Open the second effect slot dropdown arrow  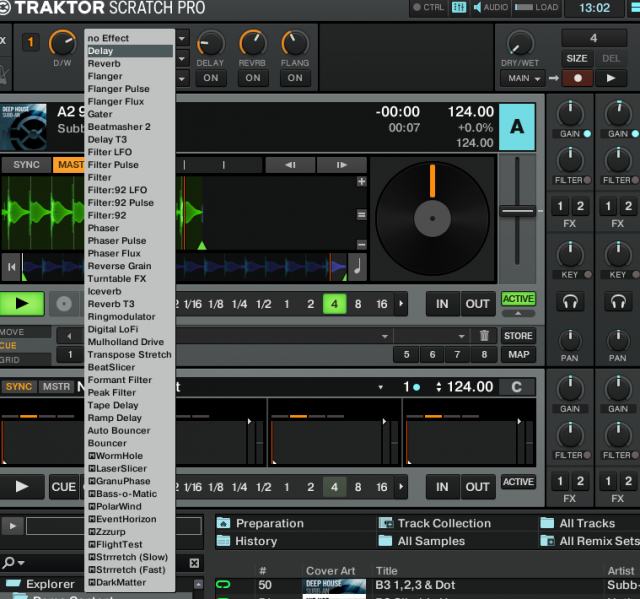click(x=182, y=59)
